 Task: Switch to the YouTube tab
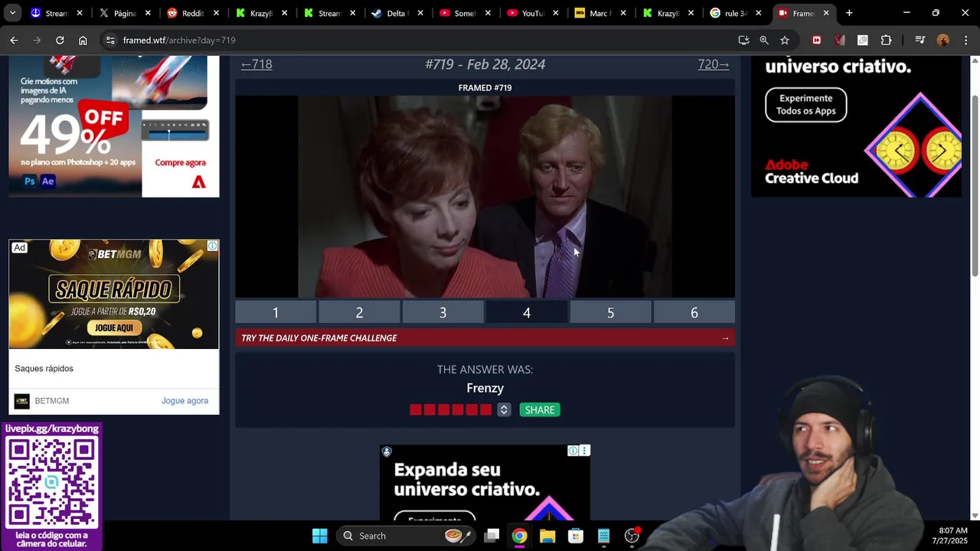[532, 13]
